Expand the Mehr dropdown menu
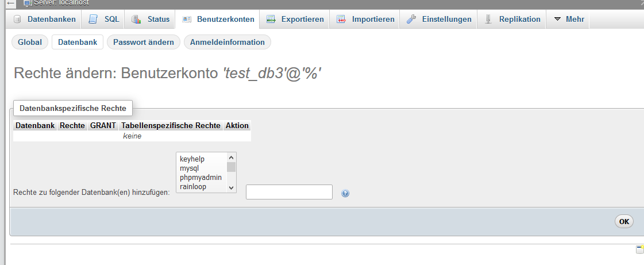The width and height of the screenshot is (644, 265). [x=568, y=20]
